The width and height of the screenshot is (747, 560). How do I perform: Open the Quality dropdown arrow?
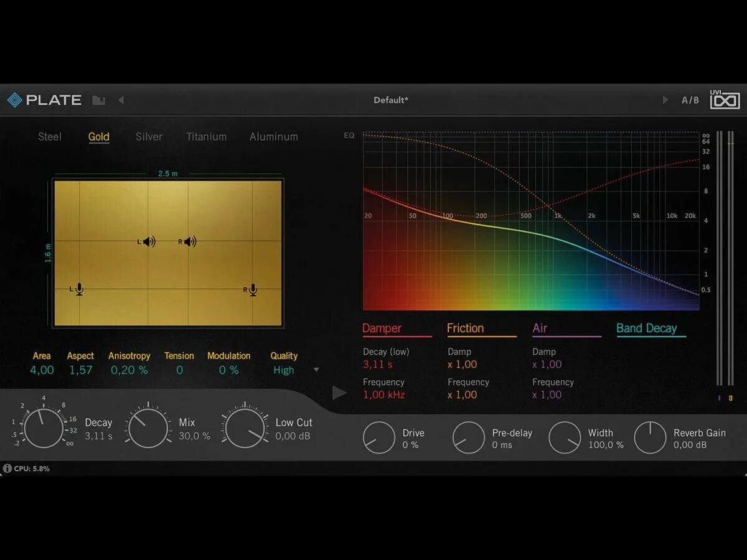(316, 370)
